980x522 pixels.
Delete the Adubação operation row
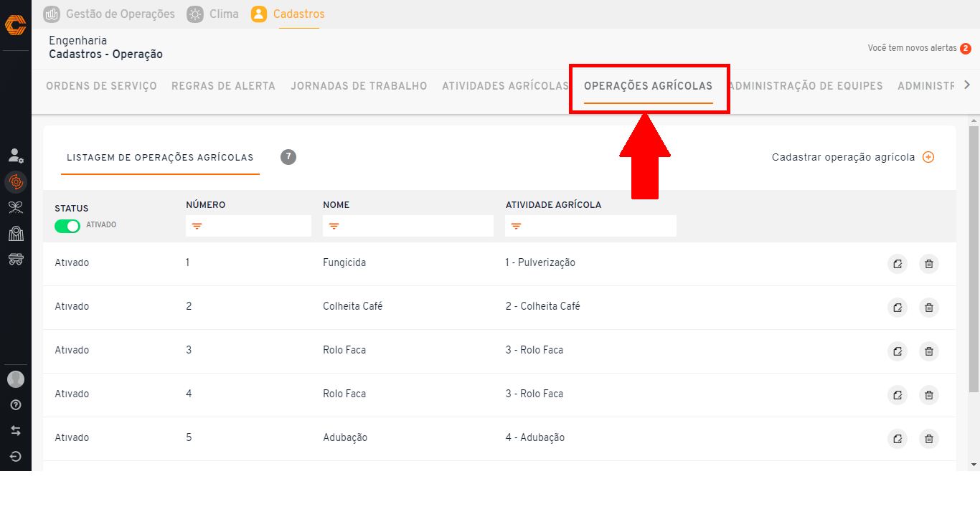click(929, 439)
